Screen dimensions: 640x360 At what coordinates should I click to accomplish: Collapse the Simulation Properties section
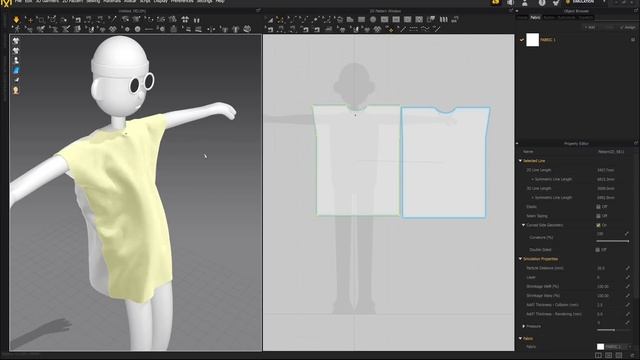tap(520, 259)
